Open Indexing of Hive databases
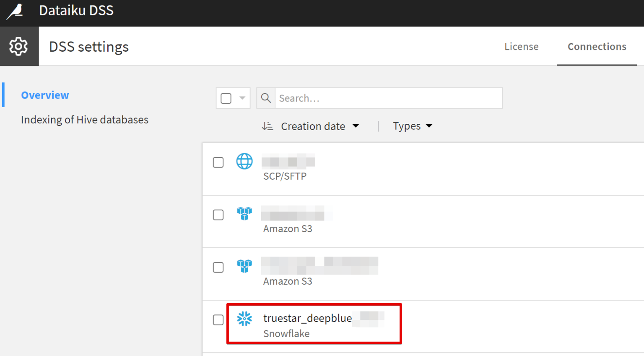 tap(85, 120)
